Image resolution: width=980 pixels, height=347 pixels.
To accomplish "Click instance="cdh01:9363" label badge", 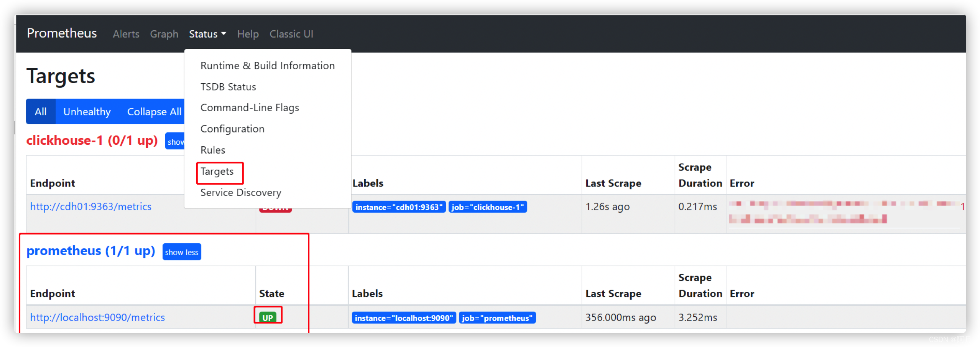I will point(399,207).
